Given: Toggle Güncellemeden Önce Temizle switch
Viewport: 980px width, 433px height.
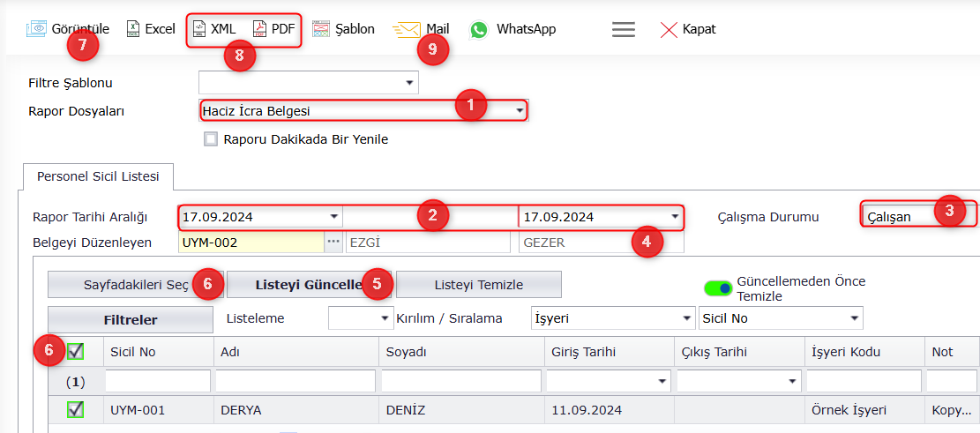Looking at the screenshot, I should [718, 288].
